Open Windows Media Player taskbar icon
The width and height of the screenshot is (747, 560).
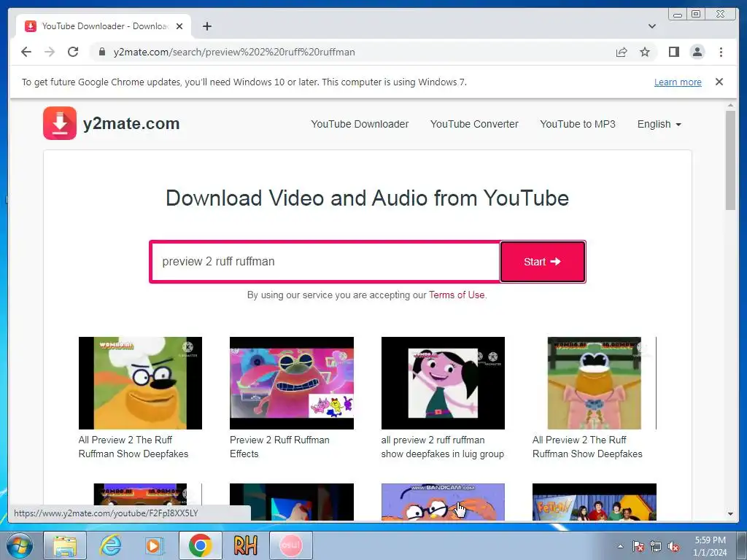[x=155, y=545]
